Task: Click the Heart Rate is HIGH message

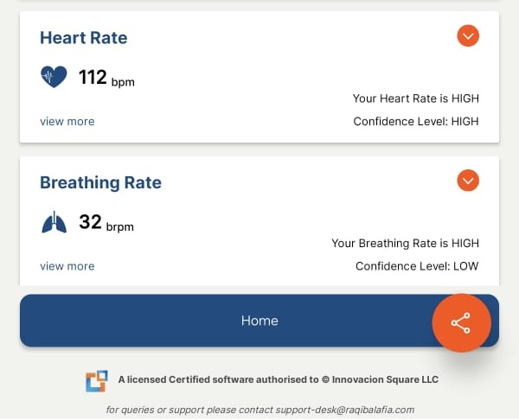Action: point(415,99)
